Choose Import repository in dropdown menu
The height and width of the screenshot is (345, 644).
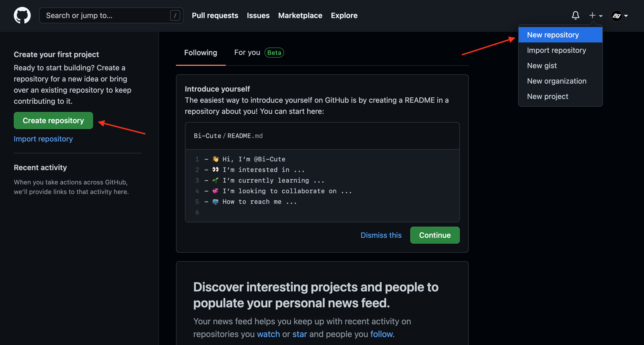point(556,50)
